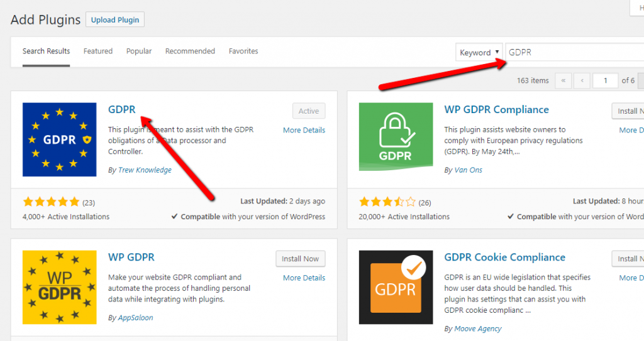Screen dimensions: 644x341
Task: Go to the previous results page
Action: (x=582, y=80)
